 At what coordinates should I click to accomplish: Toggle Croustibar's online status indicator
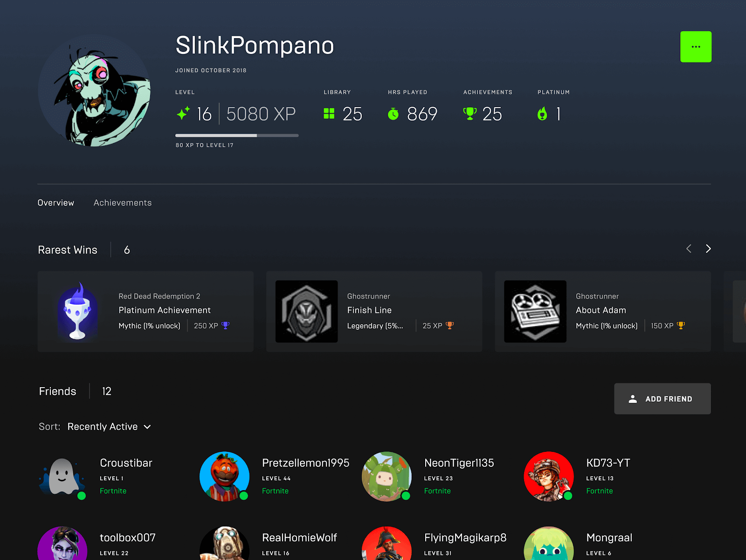click(81, 495)
